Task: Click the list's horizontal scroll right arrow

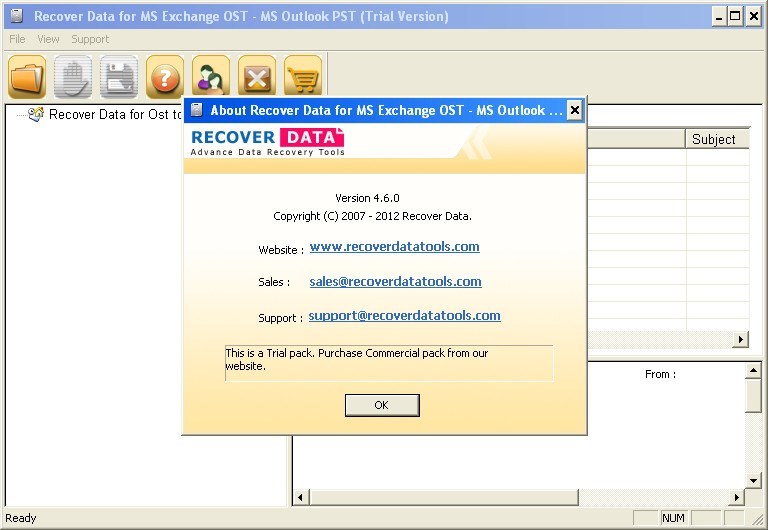Action: click(x=741, y=339)
